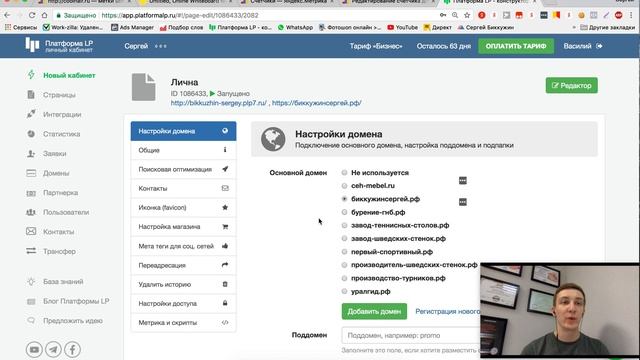Click the Предложить идею speech icon
This screenshot has height=360, width=640.
[x=31, y=320]
